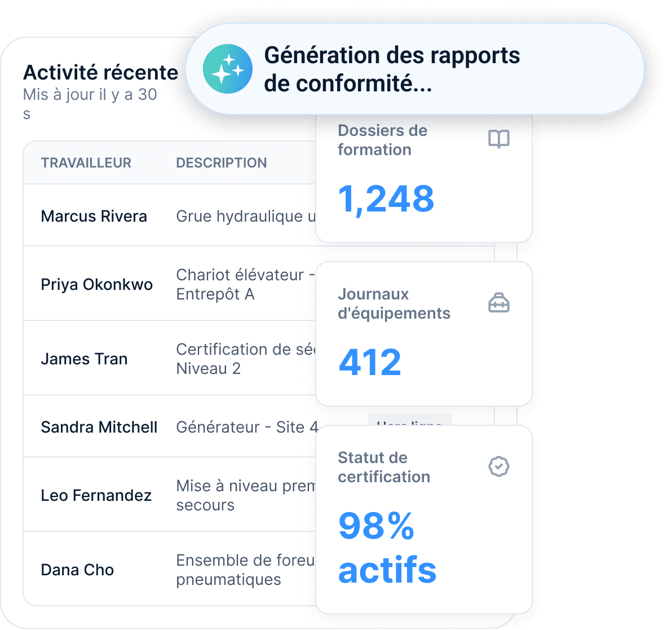672x630 pixels.
Task: Select worker Priya Okonkwo
Action: point(97,284)
